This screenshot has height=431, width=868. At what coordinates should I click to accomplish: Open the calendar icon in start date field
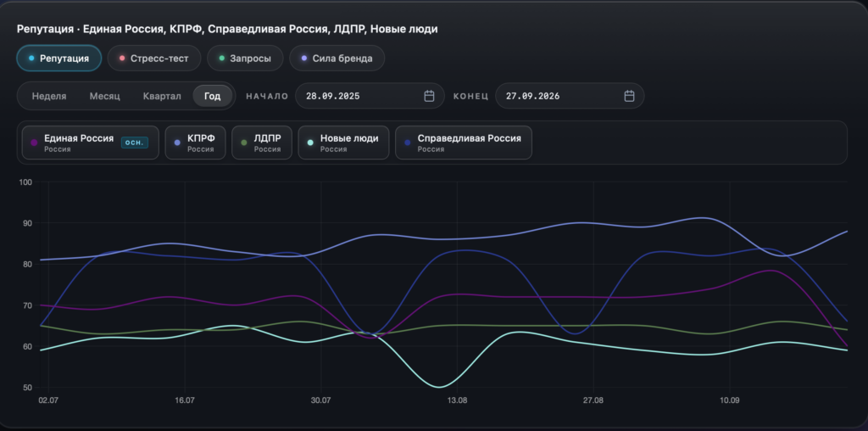[x=429, y=96]
